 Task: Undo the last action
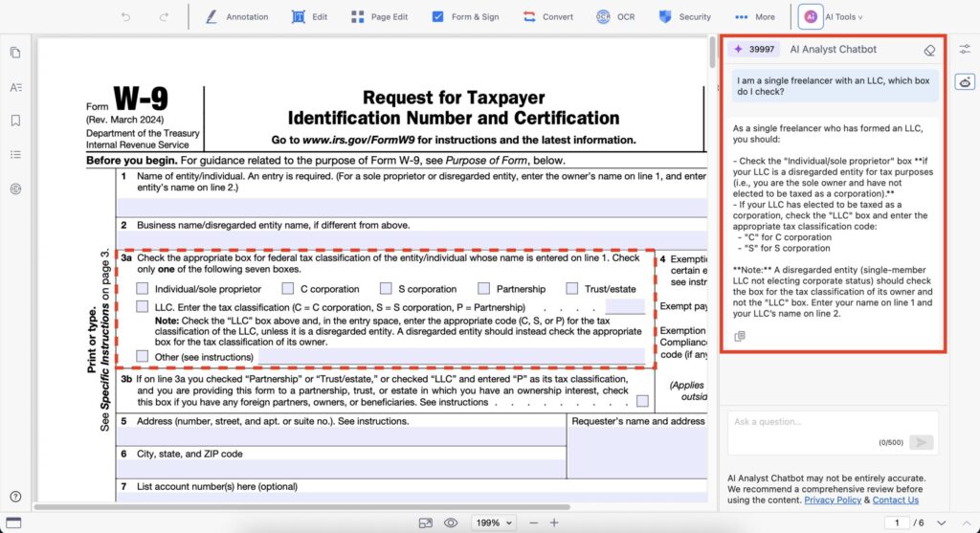pyautogui.click(x=125, y=17)
